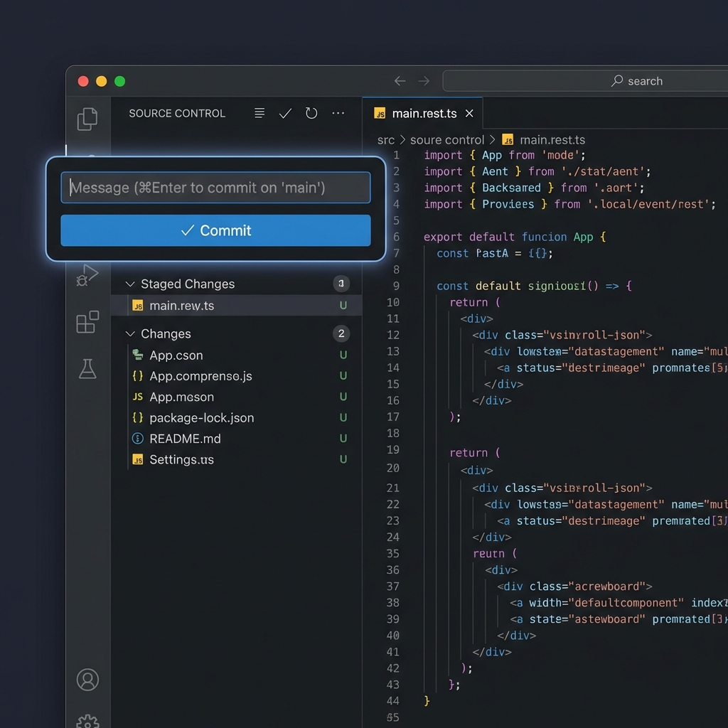The height and width of the screenshot is (728, 728).
Task: Click the commit checkmark in the Source Control header
Action: 285,113
